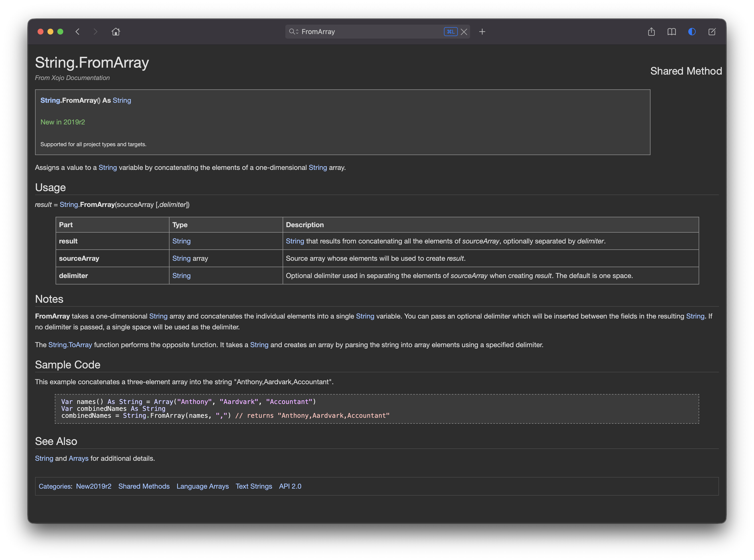Follow the first String link in summary sentence
This screenshot has width=754, height=560.
(x=107, y=167)
